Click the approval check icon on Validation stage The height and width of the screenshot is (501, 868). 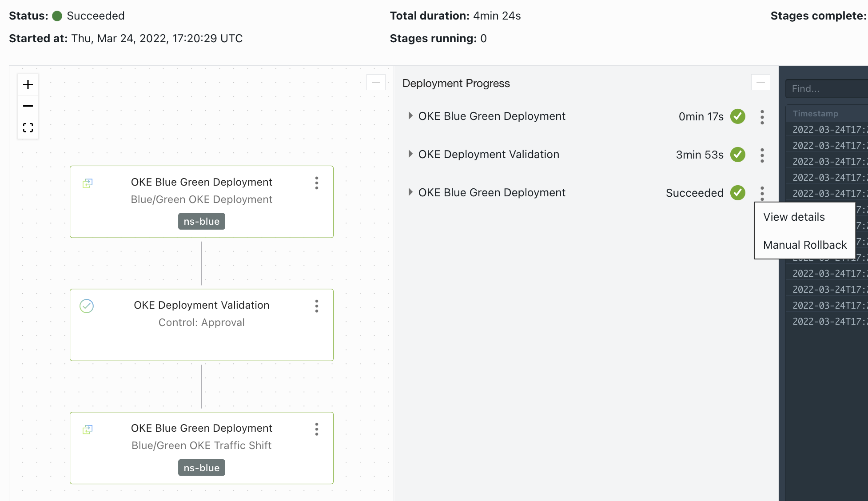pos(87,306)
